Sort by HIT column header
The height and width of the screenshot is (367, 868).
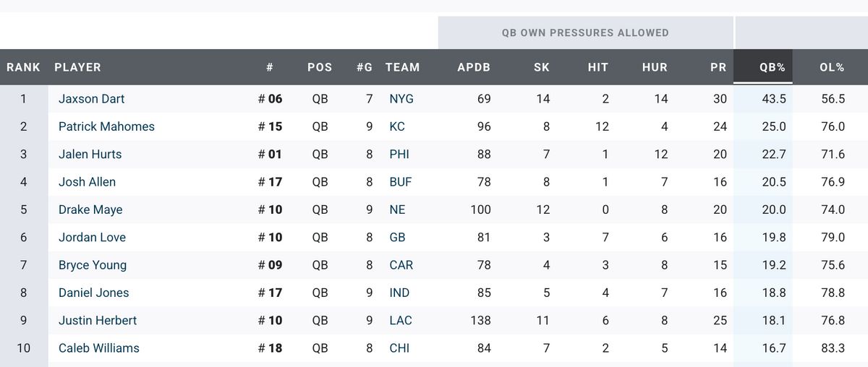coord(597,67)
